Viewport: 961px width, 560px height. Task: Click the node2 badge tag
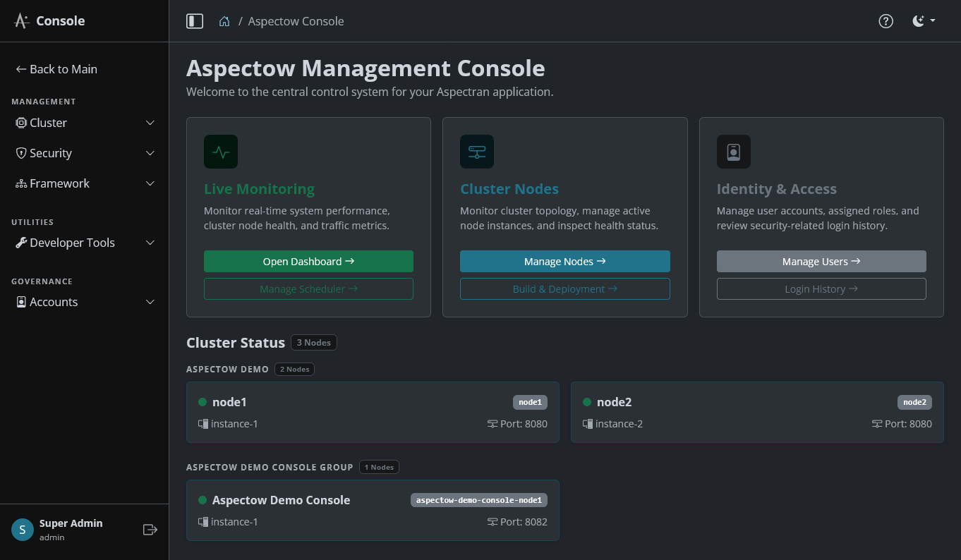tap(914, 402)
